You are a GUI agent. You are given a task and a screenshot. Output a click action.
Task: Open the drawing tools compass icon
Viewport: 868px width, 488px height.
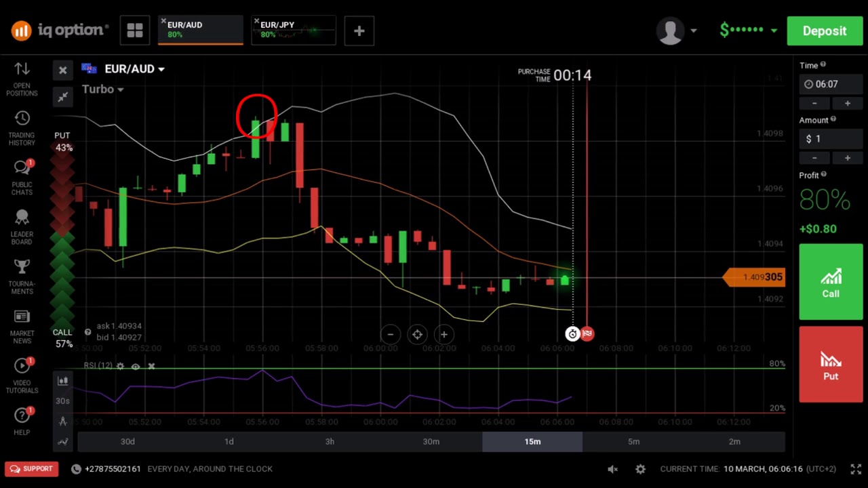point(63,421)
